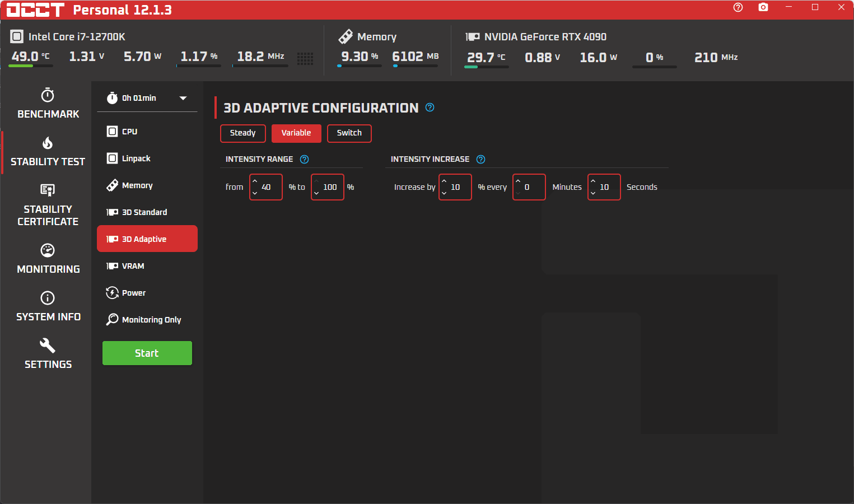Decrease the 'from' intensity value
This screenshot has width=854, height=504.
(x=255, y=193)
